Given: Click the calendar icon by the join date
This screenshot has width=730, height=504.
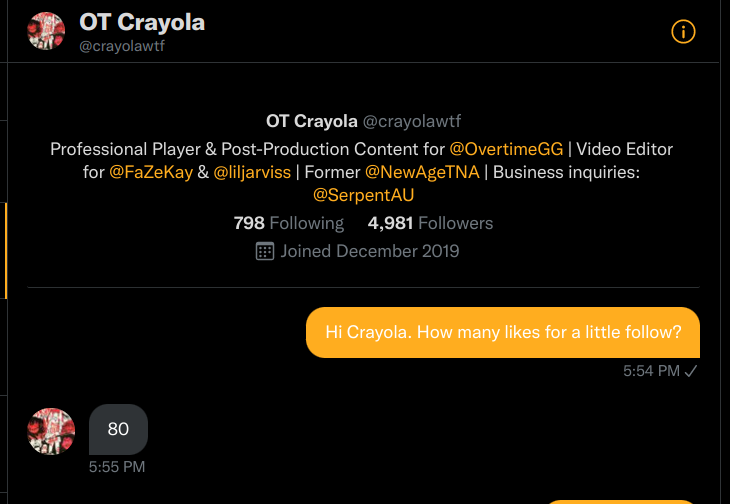Looking at the screenshot, I should pyautogui.click(x=265, y=251).
